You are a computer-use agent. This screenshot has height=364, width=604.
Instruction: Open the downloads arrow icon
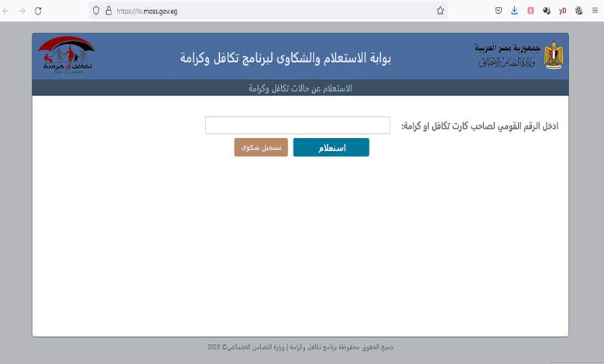pyautogui.click(x=514, y=11)
